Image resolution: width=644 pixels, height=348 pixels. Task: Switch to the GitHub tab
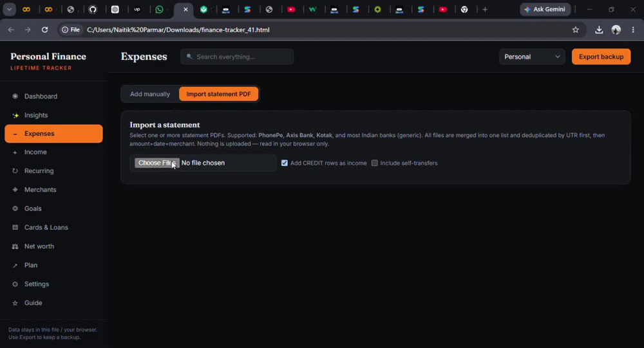[x=93, y=10]
